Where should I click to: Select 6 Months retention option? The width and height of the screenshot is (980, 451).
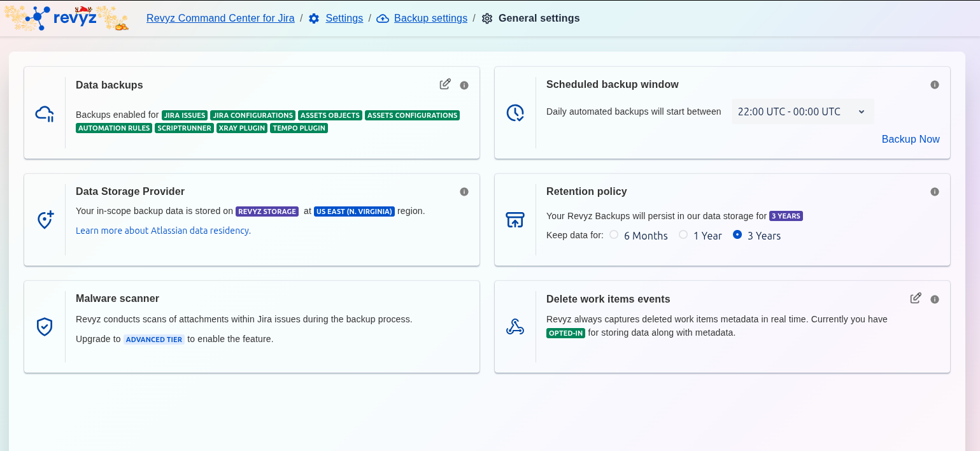(614, 234)
